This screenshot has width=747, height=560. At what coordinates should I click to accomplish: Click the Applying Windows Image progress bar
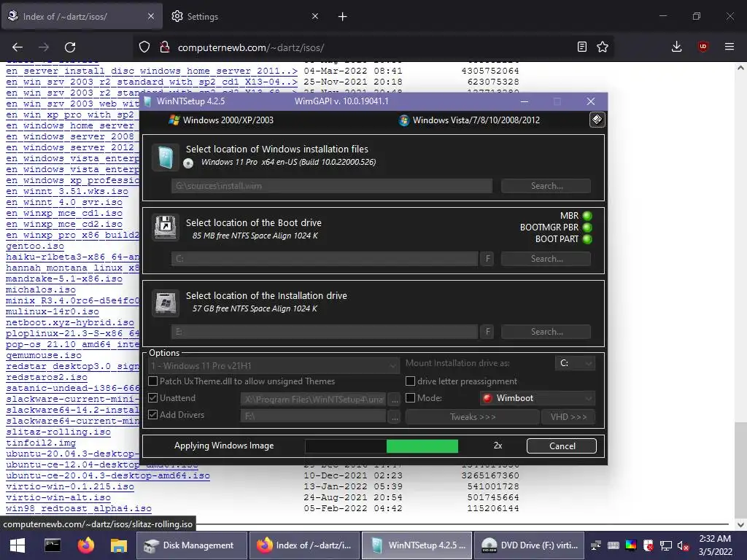[382, 446]
